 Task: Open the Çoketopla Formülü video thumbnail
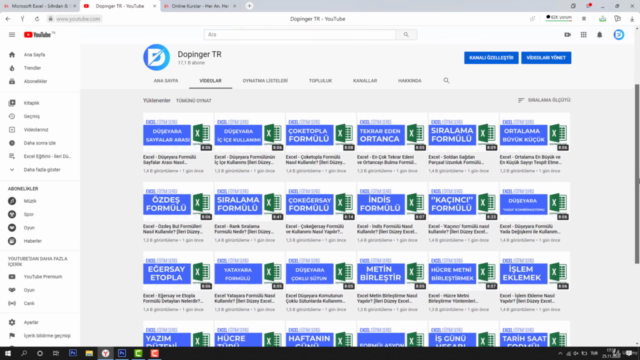pyautogui.click(x=320, y=133)
